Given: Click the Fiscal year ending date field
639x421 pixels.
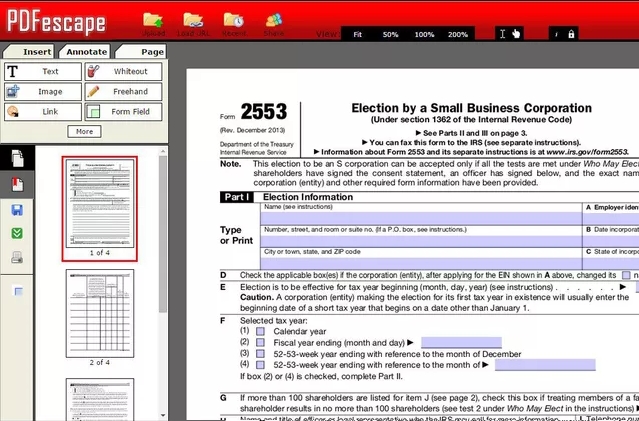Looking at the screenshot, I should click(461, 343).
